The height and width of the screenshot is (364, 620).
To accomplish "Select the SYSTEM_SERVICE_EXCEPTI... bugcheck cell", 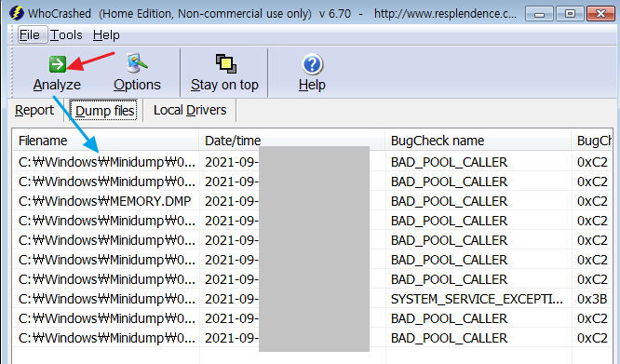I will pyautogui.click(x=477, y=299).
